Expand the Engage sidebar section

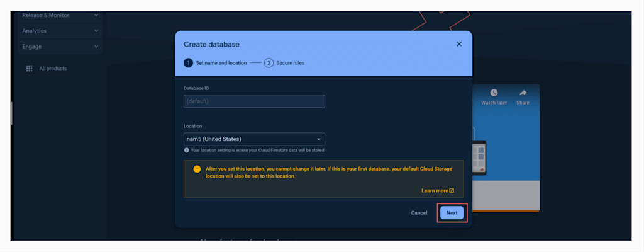pyautogui.click(x=60, y=47)
